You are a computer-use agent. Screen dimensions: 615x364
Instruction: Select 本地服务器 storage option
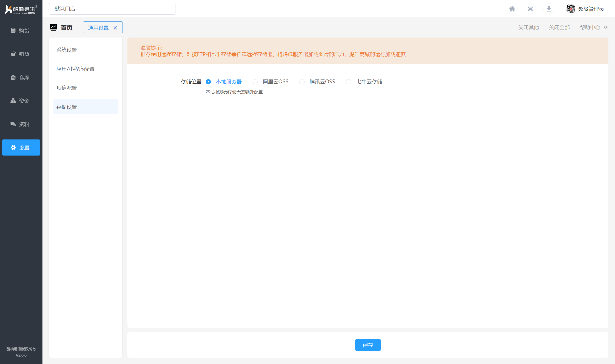[x=208, y=82]
